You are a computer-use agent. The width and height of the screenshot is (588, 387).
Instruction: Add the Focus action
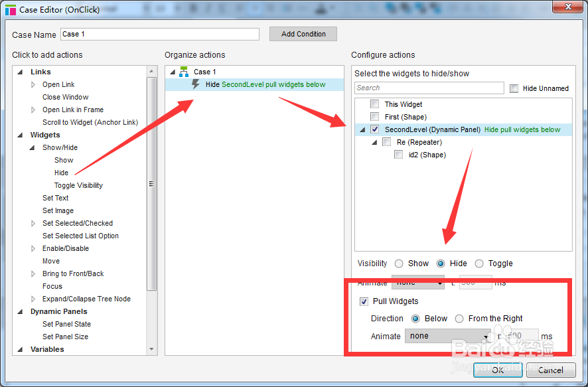pos(52,287)
